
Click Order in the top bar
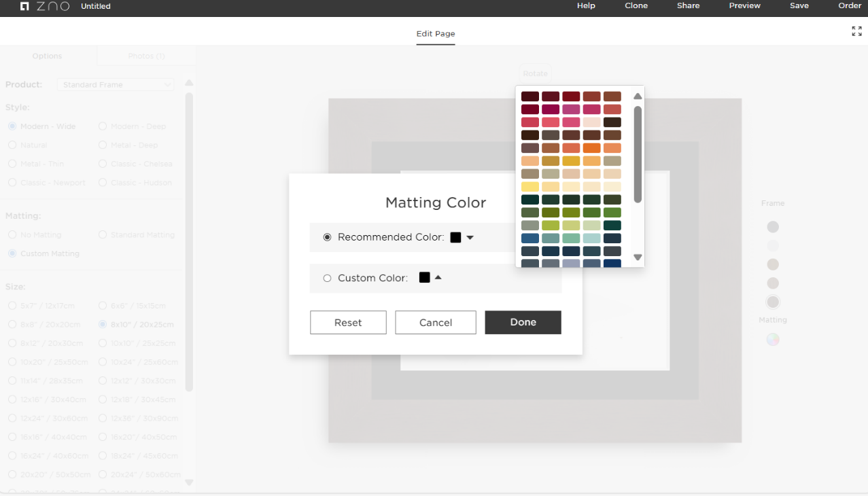850,5
